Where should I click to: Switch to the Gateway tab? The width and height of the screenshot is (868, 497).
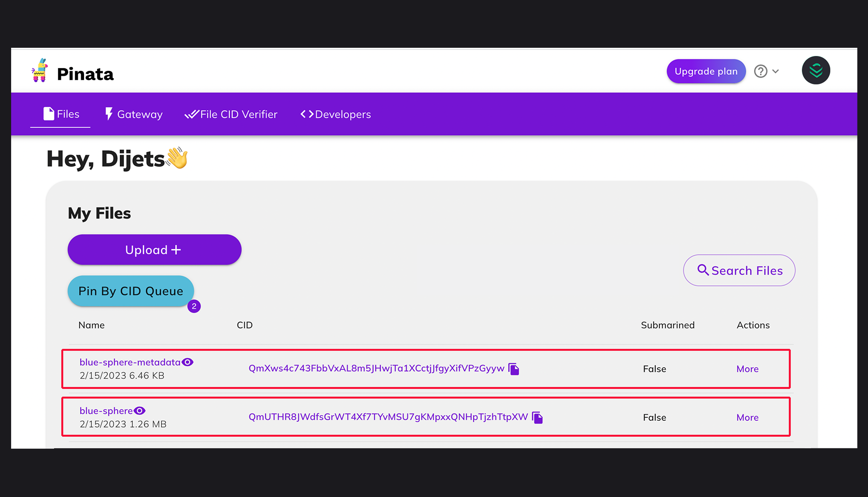134,114
